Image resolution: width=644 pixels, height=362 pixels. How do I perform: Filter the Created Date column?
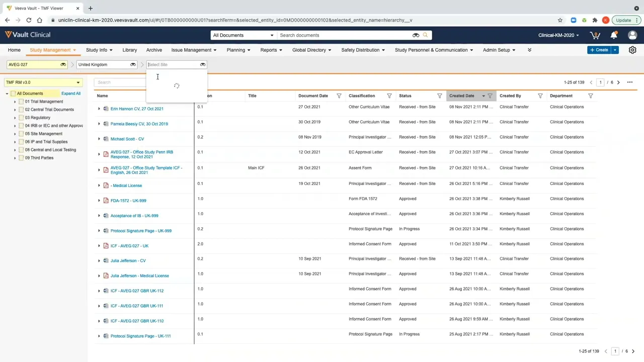[490, 96]
